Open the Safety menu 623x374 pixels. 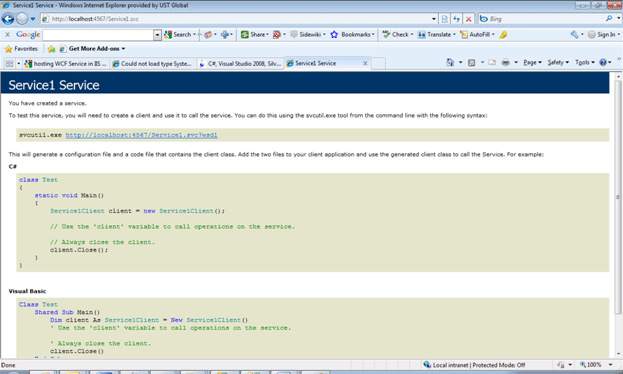[x=558, y=62]
